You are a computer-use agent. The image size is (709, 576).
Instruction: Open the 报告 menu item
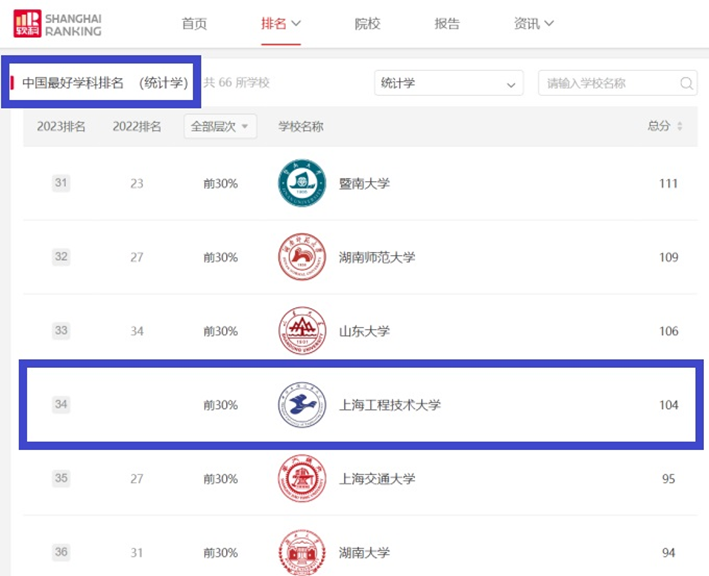coord(447,24)
